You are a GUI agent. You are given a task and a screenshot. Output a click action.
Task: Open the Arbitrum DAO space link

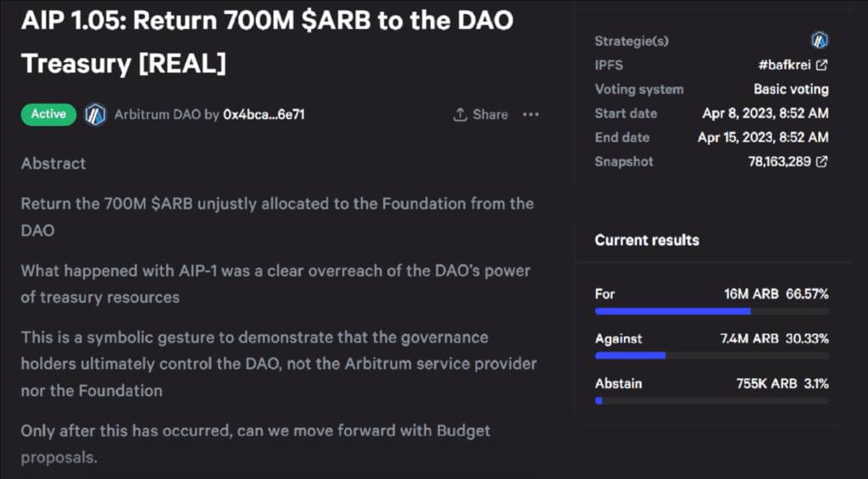157,114
